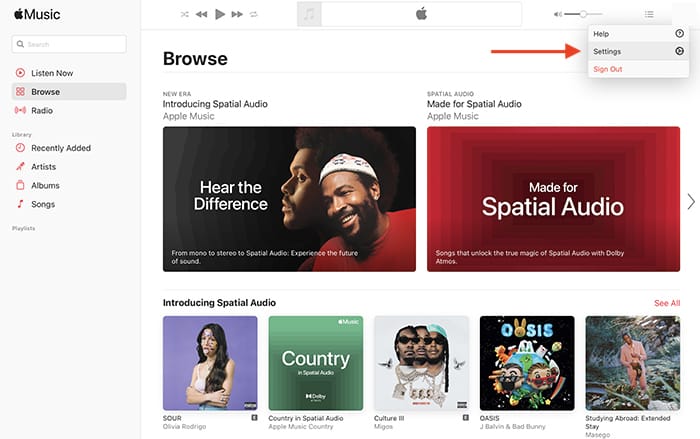
Task: Choose Help from the account menu
Action: click(x=638, y=33)
